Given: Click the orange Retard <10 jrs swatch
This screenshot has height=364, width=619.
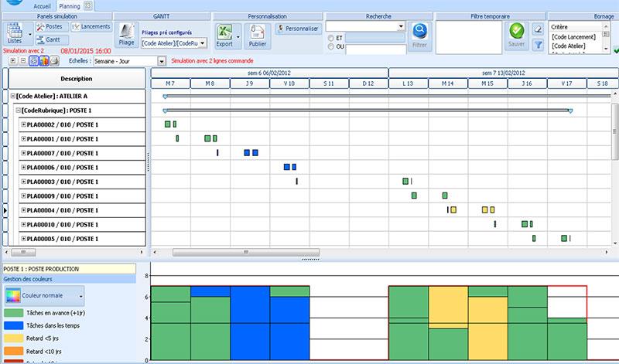Looking at the screenshot, I should point(14,351).
